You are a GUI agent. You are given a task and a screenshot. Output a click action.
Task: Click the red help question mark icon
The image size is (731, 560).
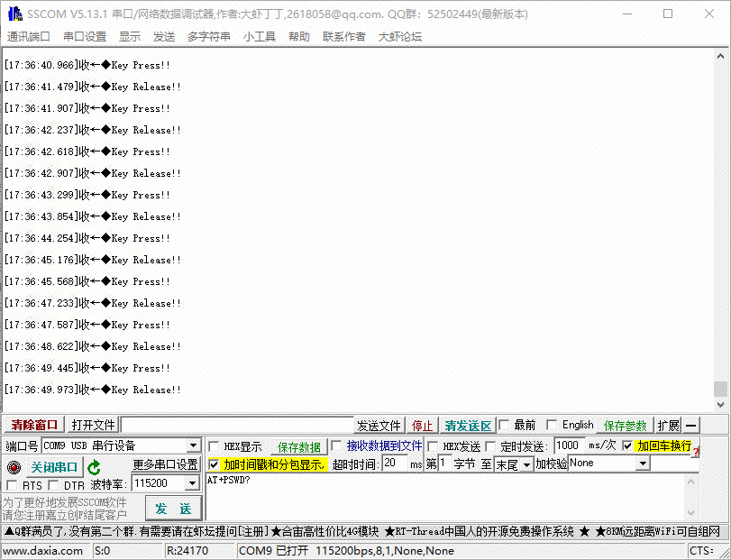click(x=695, y=452)
